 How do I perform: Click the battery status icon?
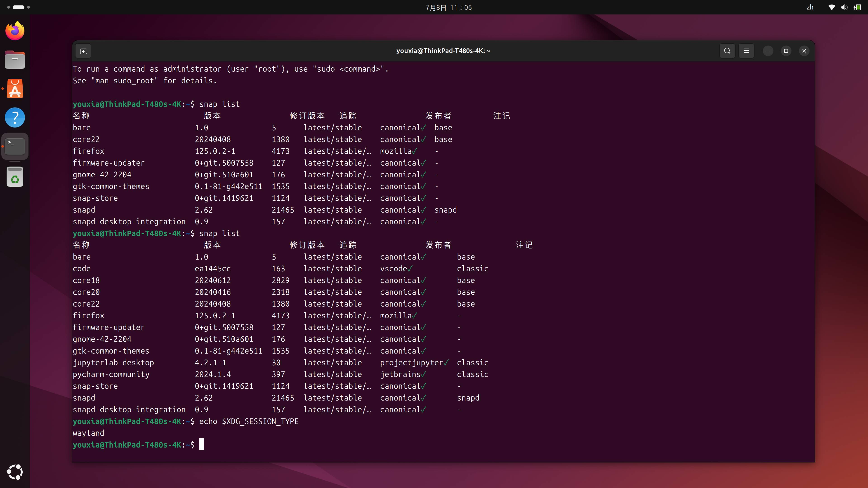tap(857, 7)
